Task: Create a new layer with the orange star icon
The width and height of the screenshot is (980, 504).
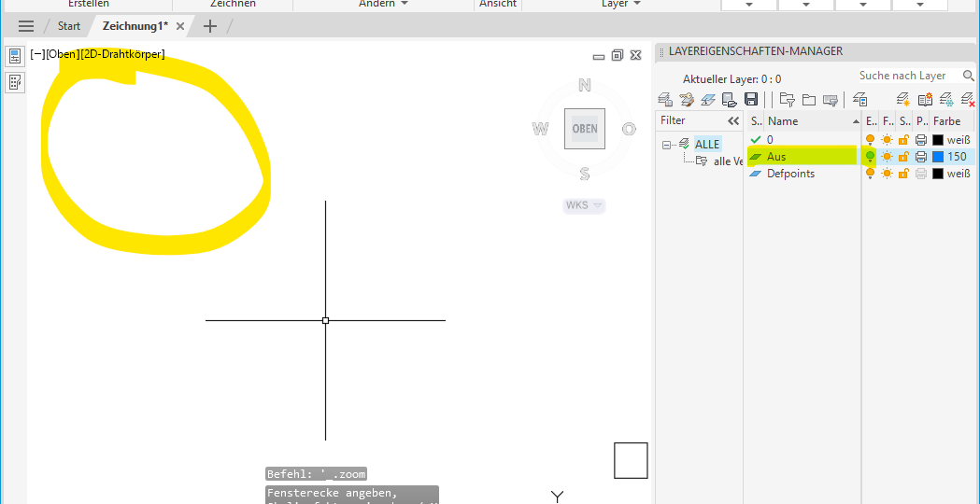Action: coord(902,99)
